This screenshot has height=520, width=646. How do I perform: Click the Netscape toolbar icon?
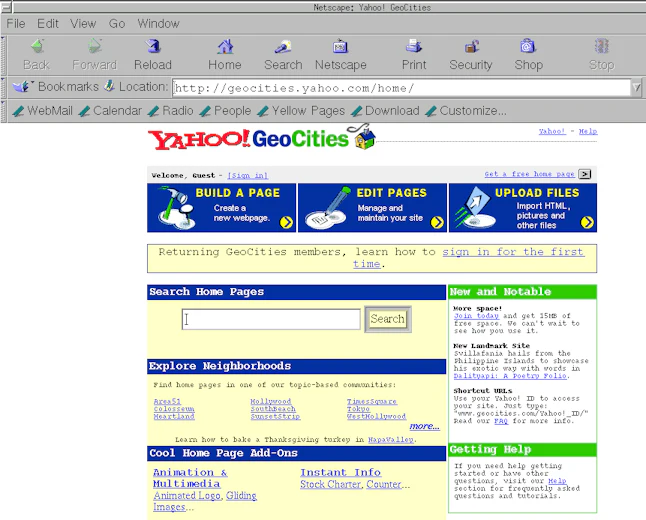[340, 47]
